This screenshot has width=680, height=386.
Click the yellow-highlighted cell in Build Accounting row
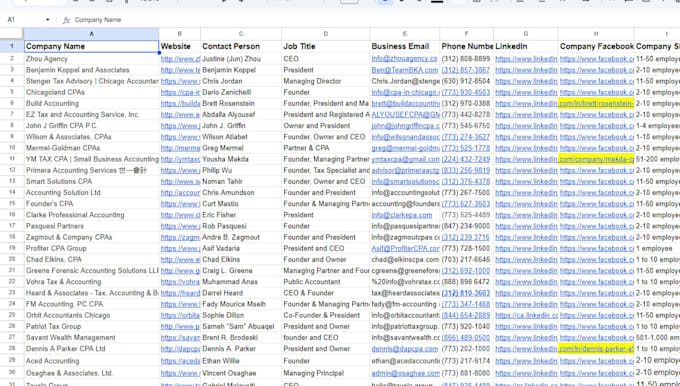click(x=596, y=103)
